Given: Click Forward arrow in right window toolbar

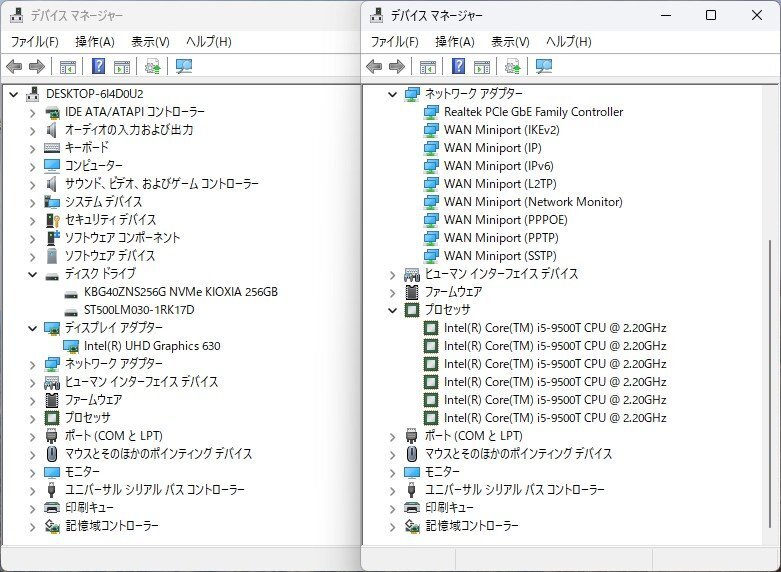Looking at the screenshot, I should [397, 66].
